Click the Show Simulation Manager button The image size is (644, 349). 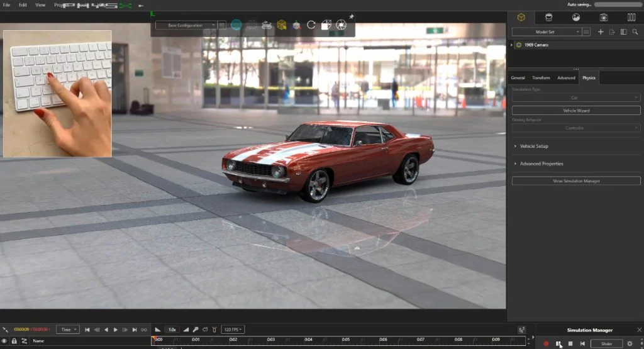575,181
